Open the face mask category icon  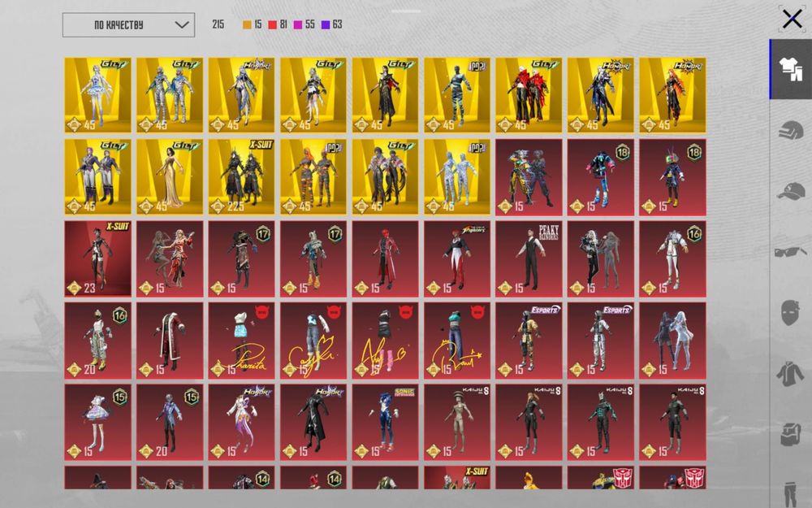pos(791,313)
